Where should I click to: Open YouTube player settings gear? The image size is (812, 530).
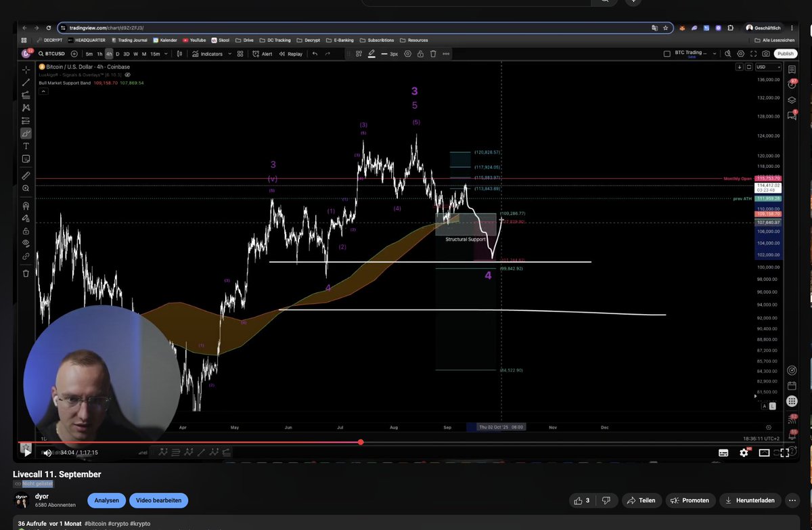744,452
